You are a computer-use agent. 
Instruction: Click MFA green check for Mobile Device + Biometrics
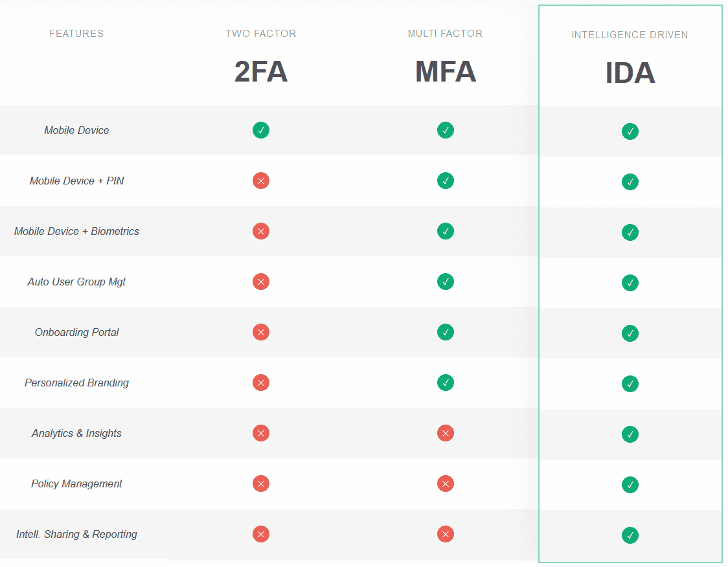click(x=446, y=231)
